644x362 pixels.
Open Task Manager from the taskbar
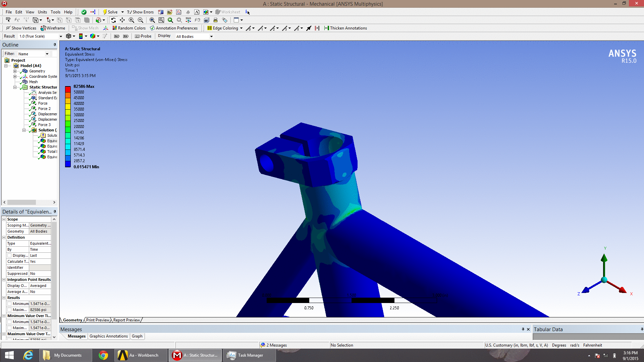pyautogui.click(x=249, y=355)
